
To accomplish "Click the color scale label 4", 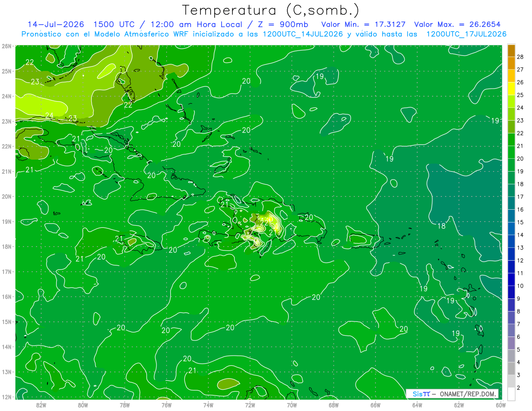I will (x=518, y=362).
